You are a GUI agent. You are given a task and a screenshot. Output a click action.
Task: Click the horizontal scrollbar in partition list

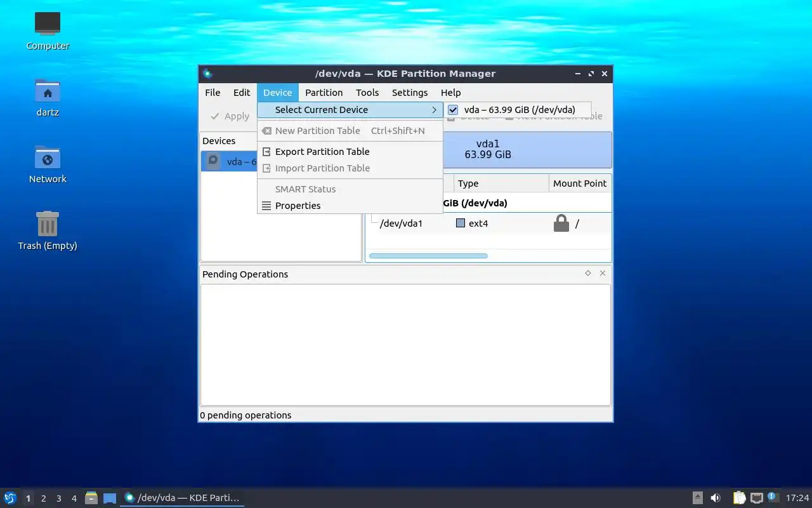[428, 256]
